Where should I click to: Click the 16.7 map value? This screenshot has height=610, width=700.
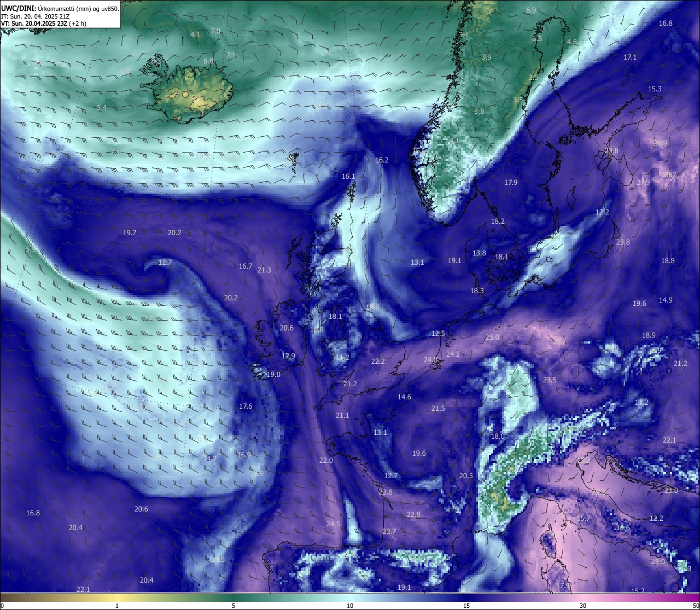pos(246,266)
